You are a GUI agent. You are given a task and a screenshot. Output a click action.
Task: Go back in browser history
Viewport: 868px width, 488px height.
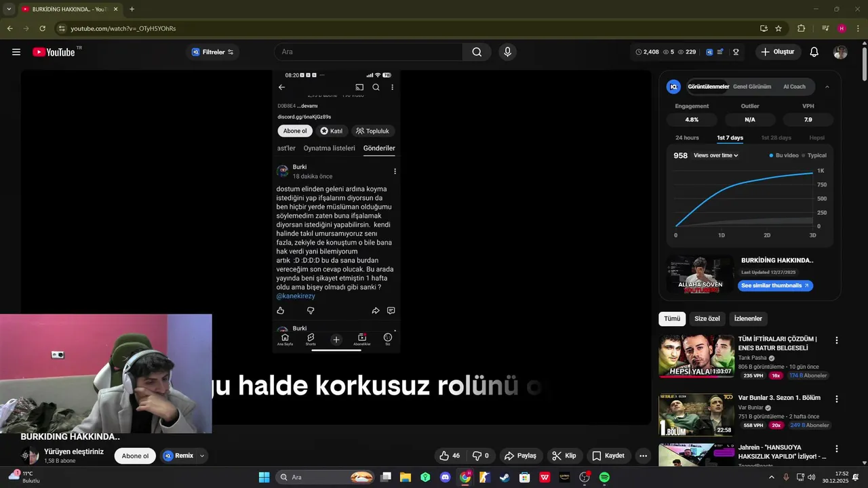pos(9,28)
